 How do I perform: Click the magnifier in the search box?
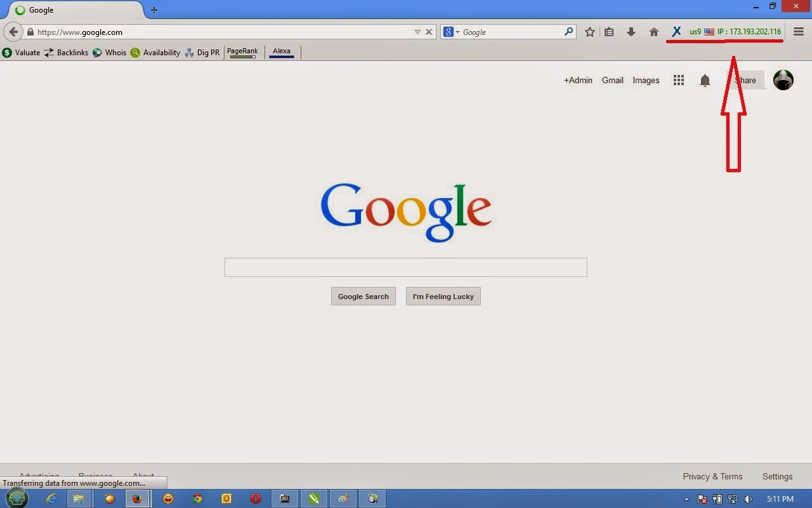(x=568, y=32)
